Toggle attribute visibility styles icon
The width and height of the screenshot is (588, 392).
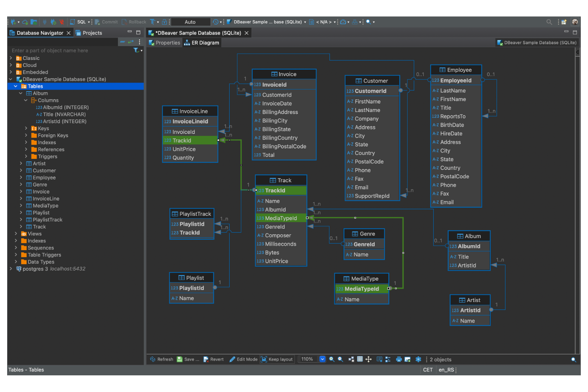388,359
